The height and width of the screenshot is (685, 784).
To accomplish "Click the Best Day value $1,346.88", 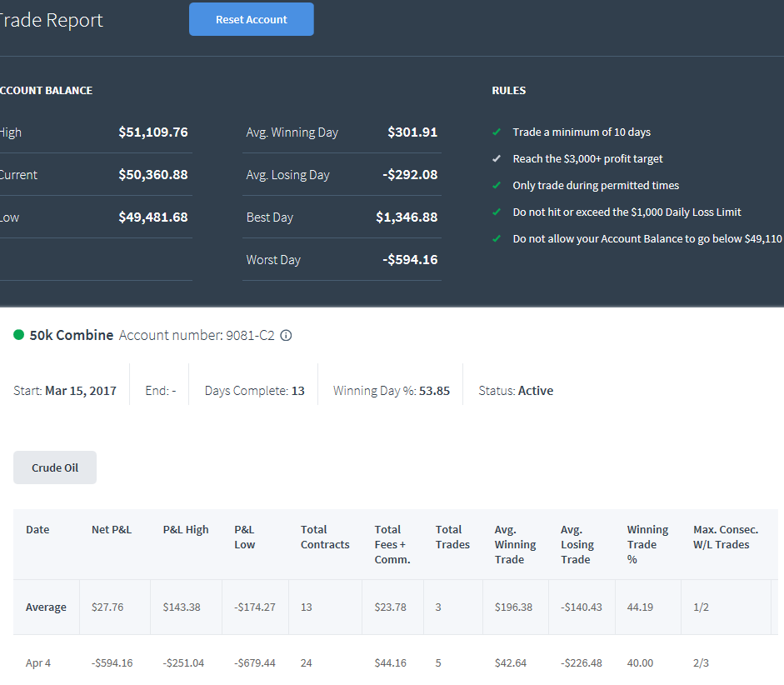I will click(407, 217).
